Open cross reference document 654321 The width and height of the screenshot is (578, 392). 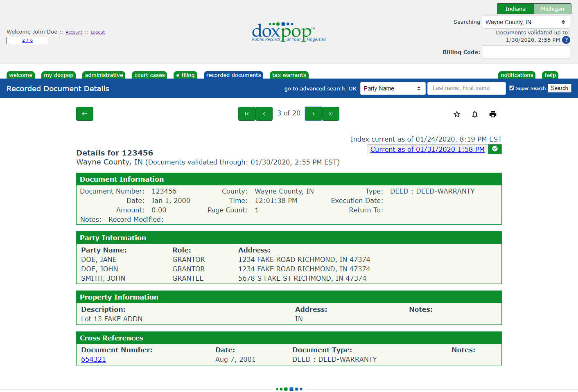[x=93, y=359]
